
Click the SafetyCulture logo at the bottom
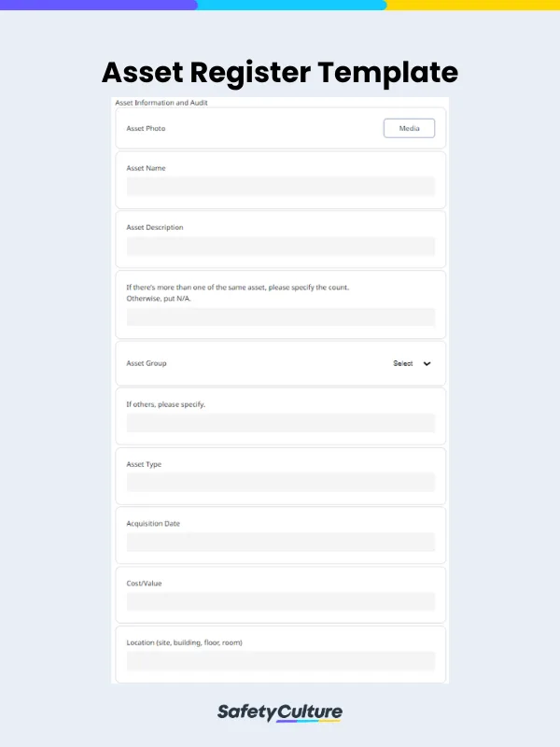pos(280,711)
